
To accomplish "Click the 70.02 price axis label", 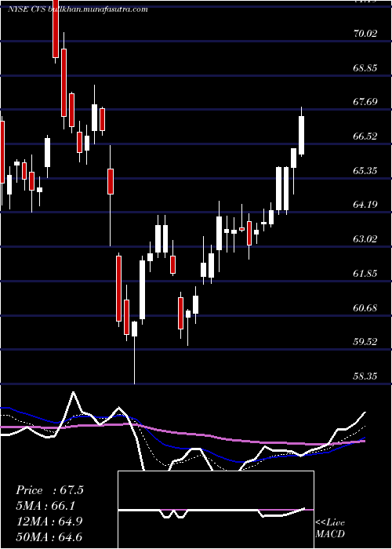I will click(x=365, y=34).
